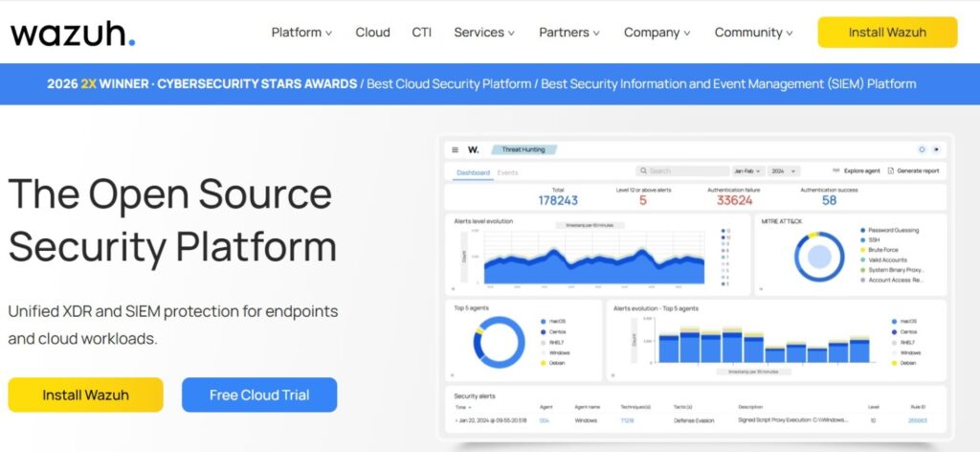Screen dimensions: 980x452
Task: Click the Agent name column header
Action: 587,407
